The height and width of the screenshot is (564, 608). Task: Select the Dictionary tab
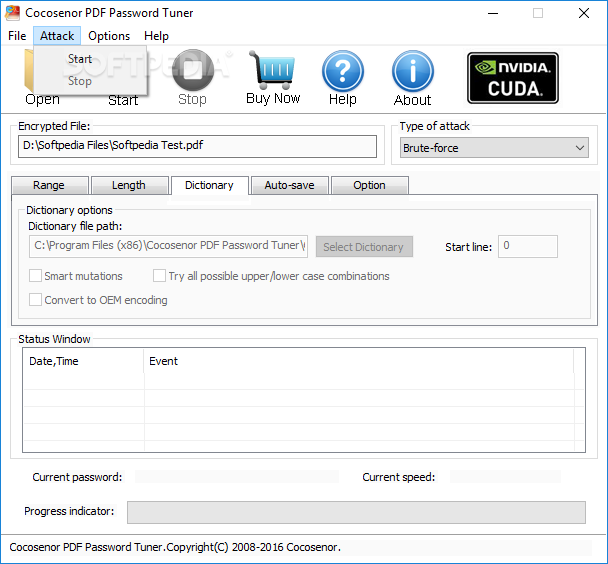(x=209, y=185)
